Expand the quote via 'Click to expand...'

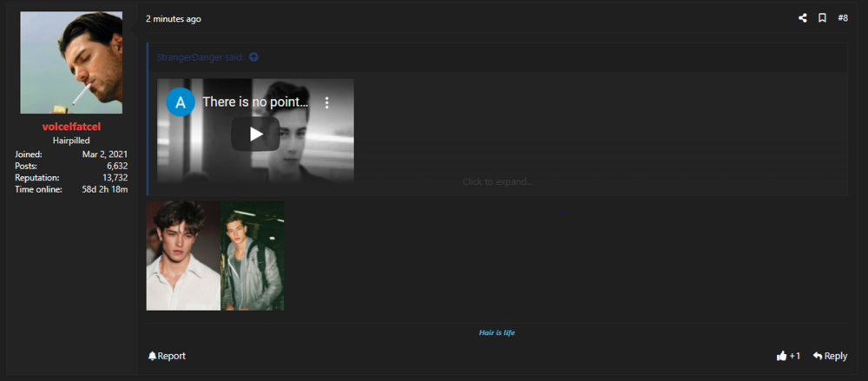(x=497, y=181)
